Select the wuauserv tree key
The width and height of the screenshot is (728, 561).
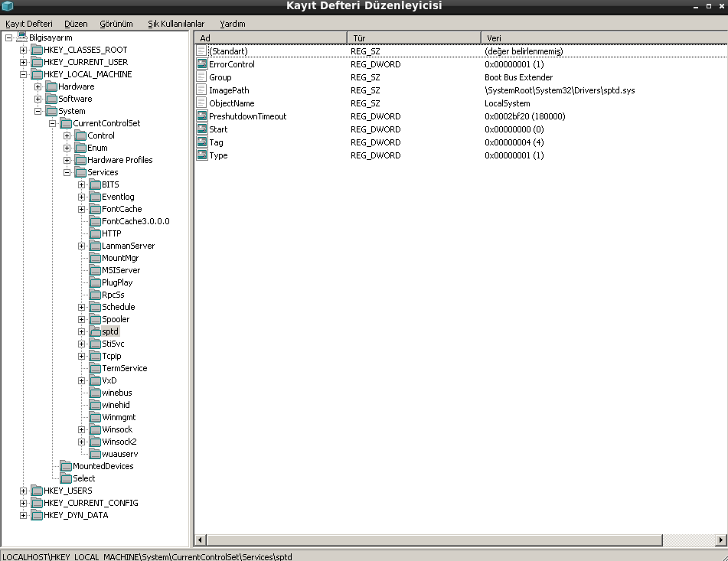[119, 455]
